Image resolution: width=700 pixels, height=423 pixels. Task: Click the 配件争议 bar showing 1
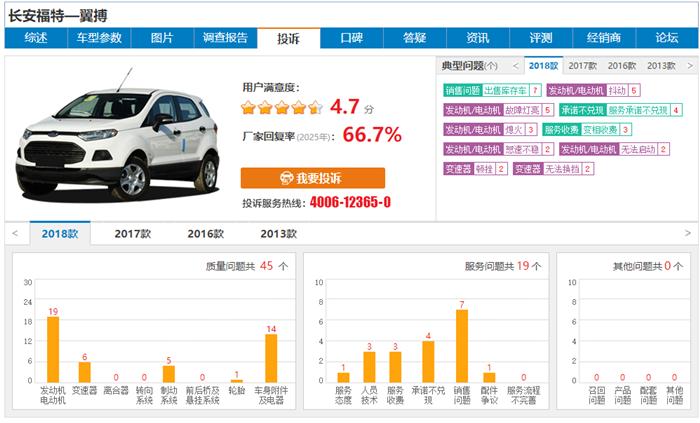coord(489,377)
